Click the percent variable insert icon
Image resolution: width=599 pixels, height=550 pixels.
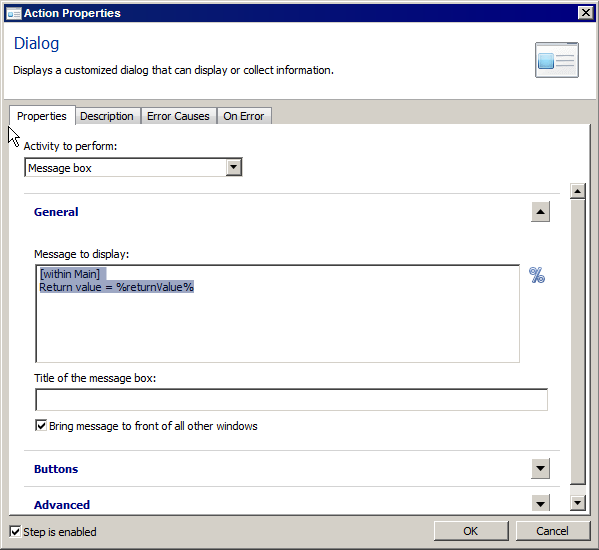tap(537, 275)
